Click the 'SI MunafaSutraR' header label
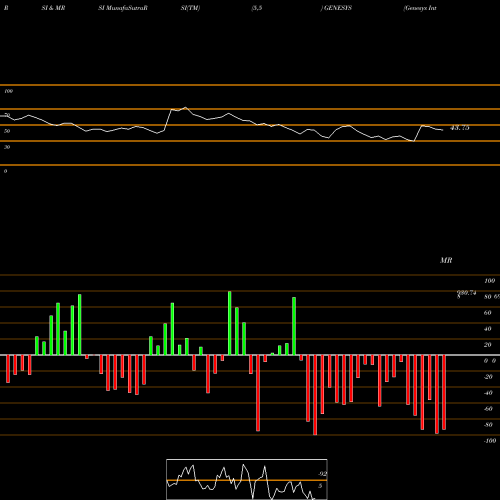Image resolution: width=500 pixels, height=500 pixels. 123,8
